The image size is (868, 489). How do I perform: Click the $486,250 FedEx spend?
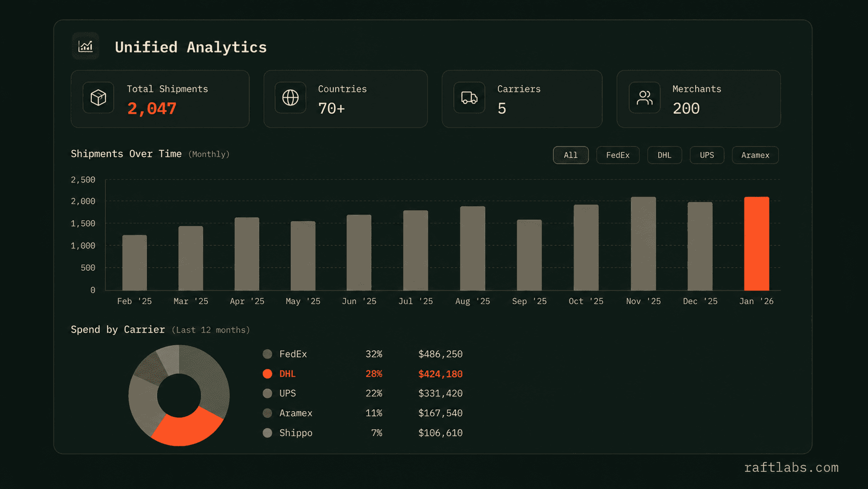tap(440, 354)
